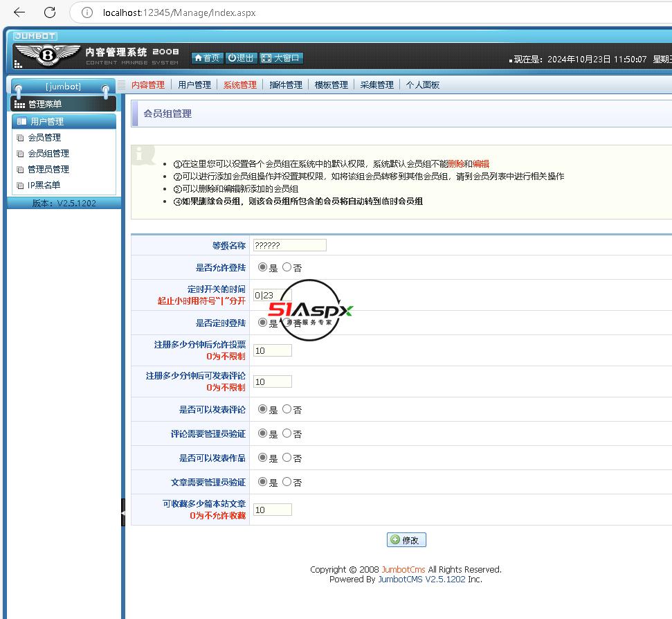
Task: Open the JumbotCMS V2.5.1202 footer link
Action: coord(421,579)
